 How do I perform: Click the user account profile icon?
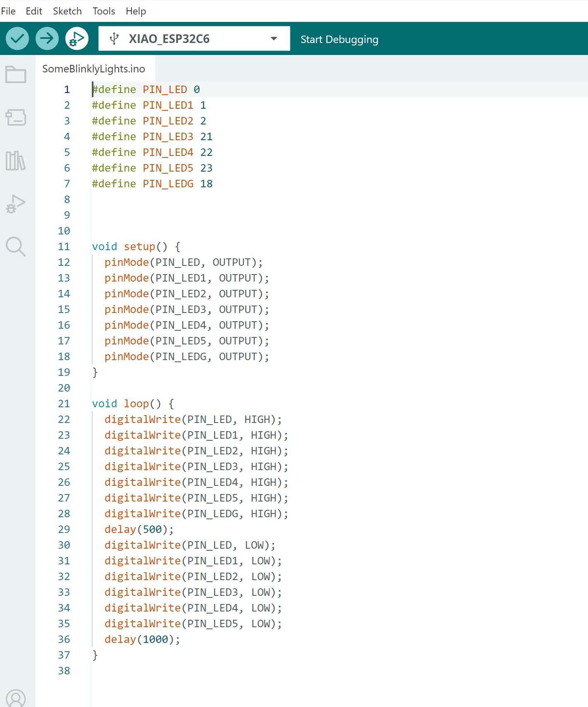pyautogui.click(x=16, y=698)
